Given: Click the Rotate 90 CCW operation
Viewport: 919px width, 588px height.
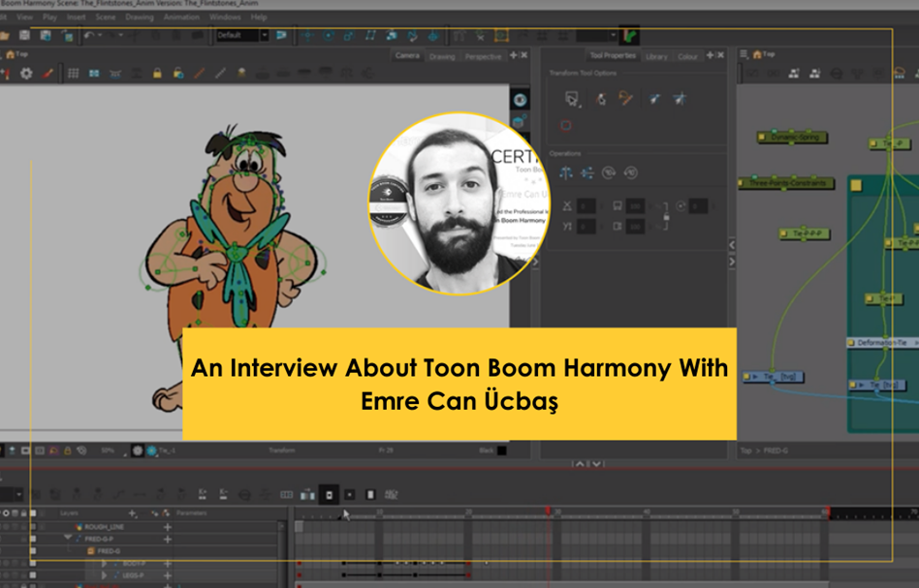Looking at the screenshot, I should (631, 172).
